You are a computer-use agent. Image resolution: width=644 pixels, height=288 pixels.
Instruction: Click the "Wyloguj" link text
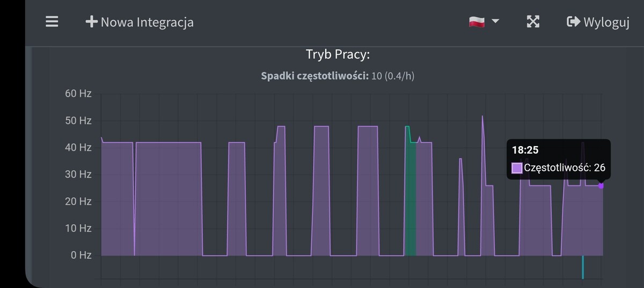pos(606,22)
